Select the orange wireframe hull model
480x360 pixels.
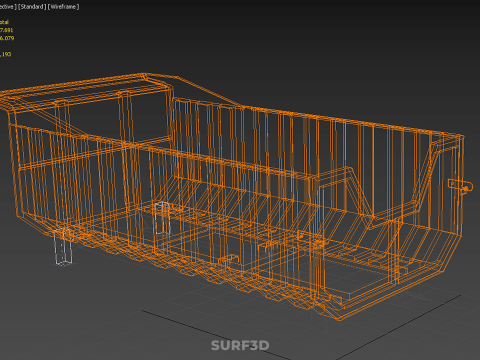[233, 197]
